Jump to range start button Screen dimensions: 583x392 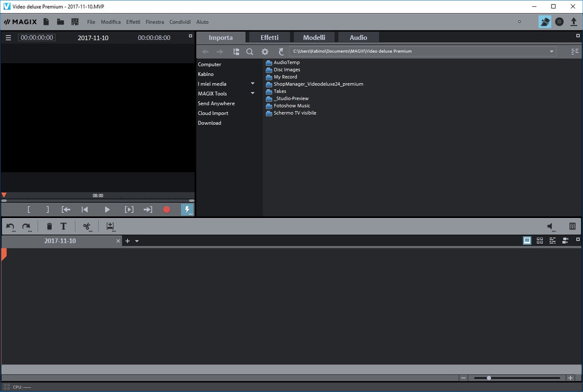point(66,210)
